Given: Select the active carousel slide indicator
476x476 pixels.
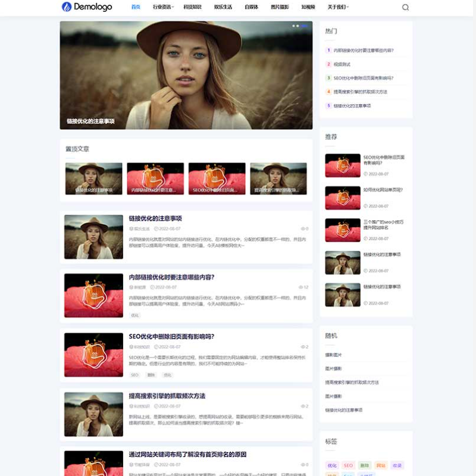Looking at the screenshot, I should click(x=304, y=26).
